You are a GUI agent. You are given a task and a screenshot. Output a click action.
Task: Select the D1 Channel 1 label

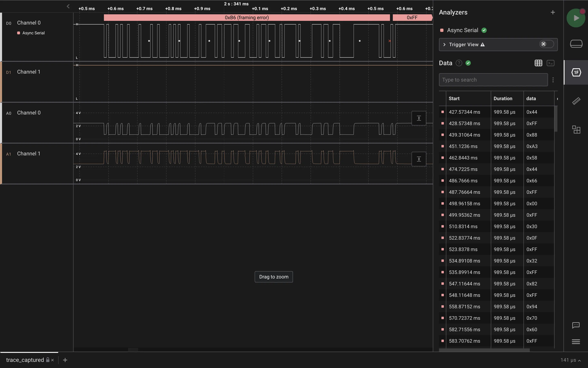(x=28, y=72)
